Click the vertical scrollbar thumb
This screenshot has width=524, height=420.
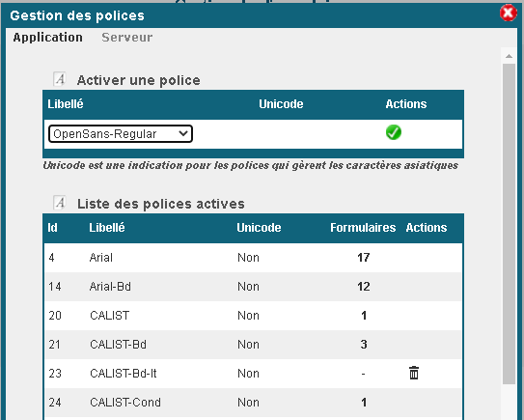[509, 223]
